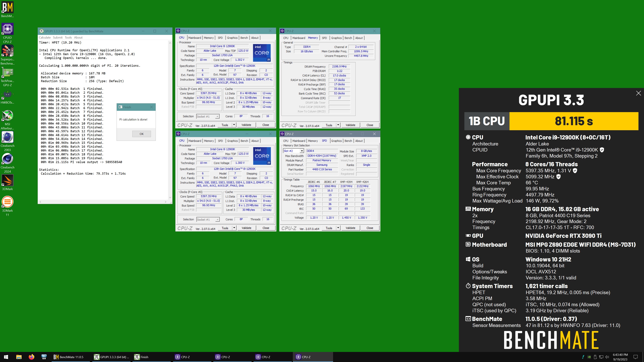Open Bench tab in top-left CPU-Z

(x=244, y=38)
